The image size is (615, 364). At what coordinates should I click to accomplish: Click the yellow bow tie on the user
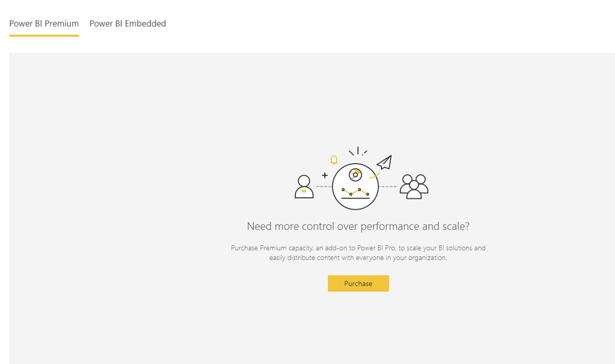tap(304, 191)
